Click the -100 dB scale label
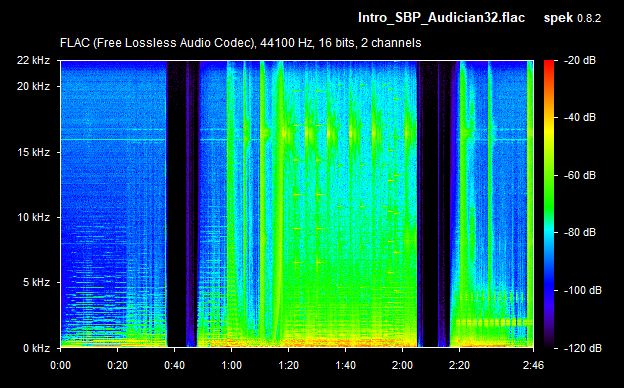This screenshot has width=624, height=388. (583, 291)
